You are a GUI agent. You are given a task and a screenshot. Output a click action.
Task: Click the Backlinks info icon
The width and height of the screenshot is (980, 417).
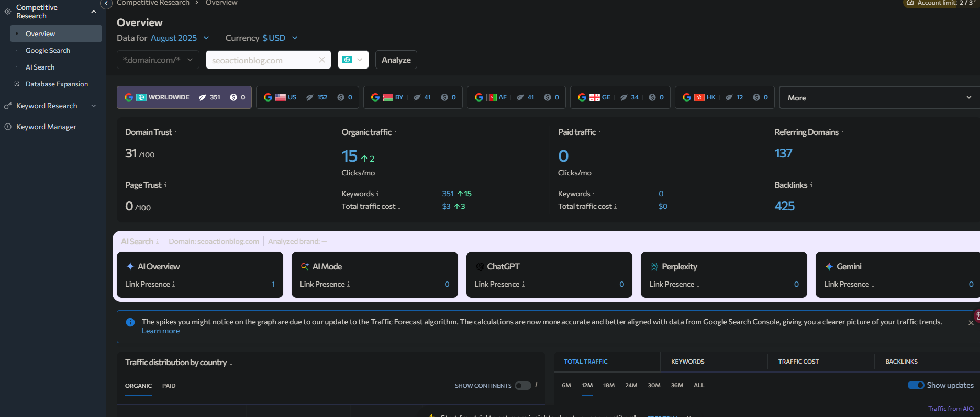pyautogui.click(x=811, y=185)
